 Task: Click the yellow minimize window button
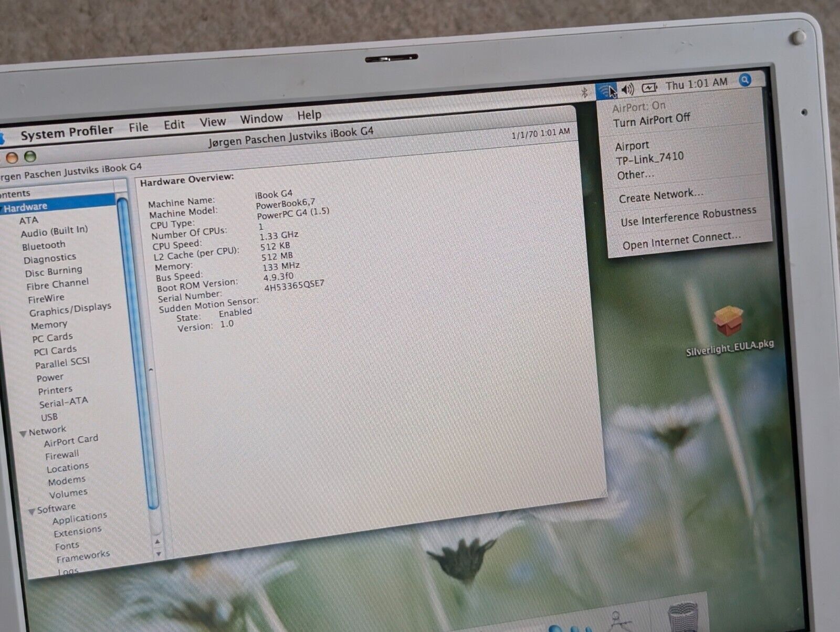(x=12, y=157)
